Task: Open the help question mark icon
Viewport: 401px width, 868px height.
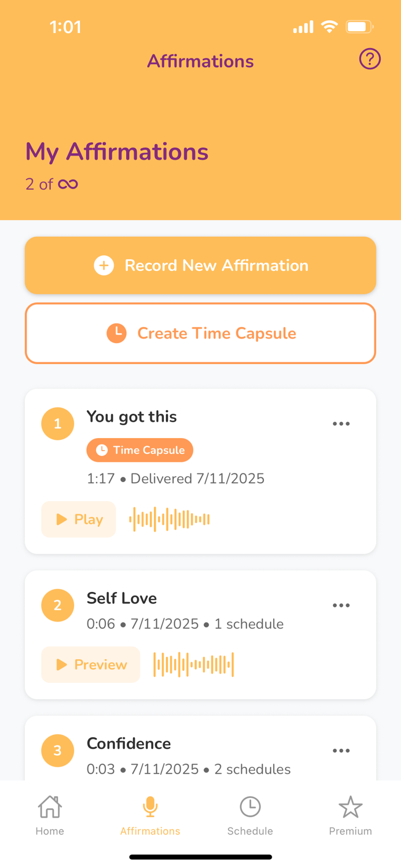Action: pyautogui.click(x=370, y=59)
